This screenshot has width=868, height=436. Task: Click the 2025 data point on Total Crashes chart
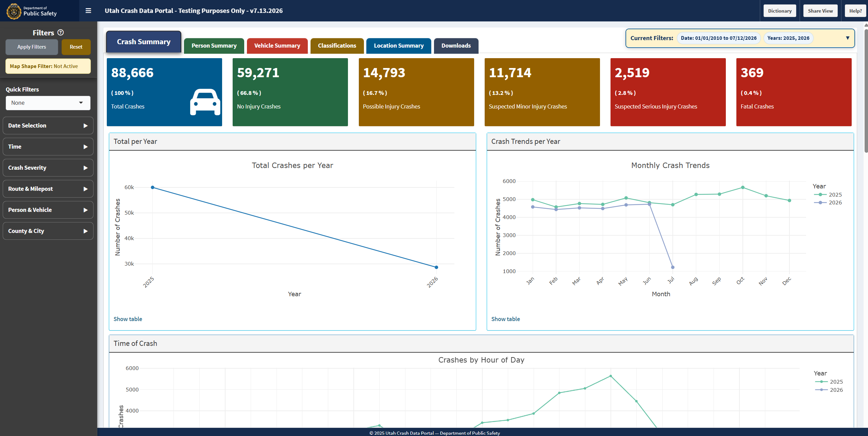pyautogui.click(x=153, y=187)
